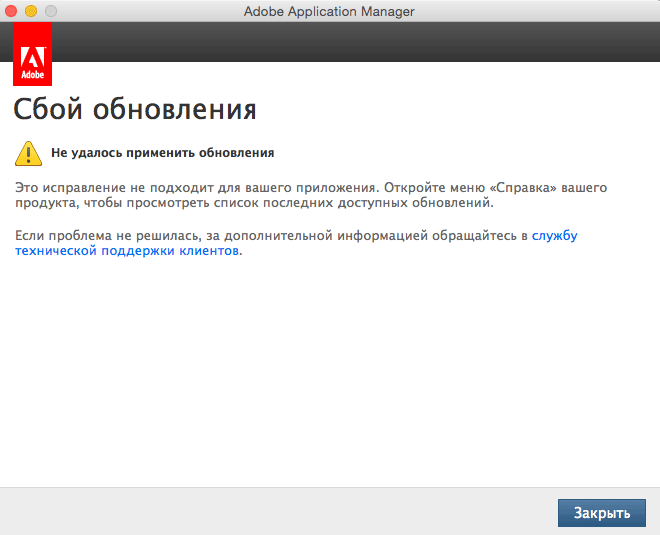Image resolution: width=660 pixels, height=535 pixels.
Task: Select the Сбой обновления heading
Action: (x=135, y=109)
